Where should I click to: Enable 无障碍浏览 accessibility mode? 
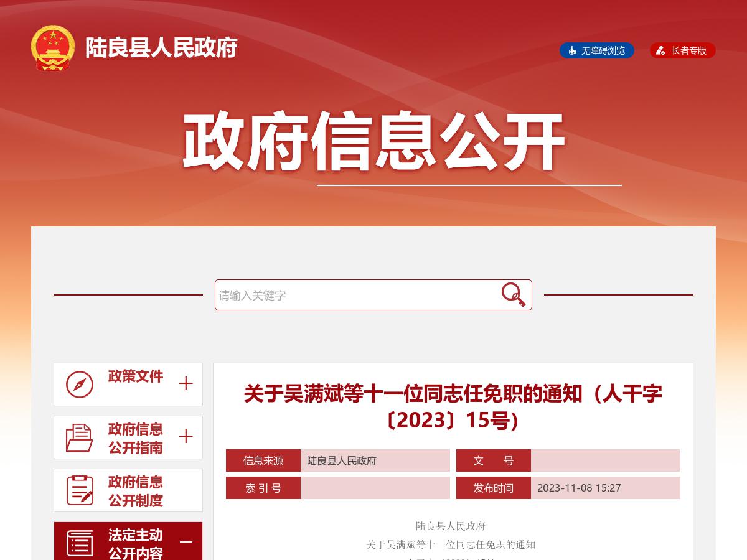click(596, 50)
